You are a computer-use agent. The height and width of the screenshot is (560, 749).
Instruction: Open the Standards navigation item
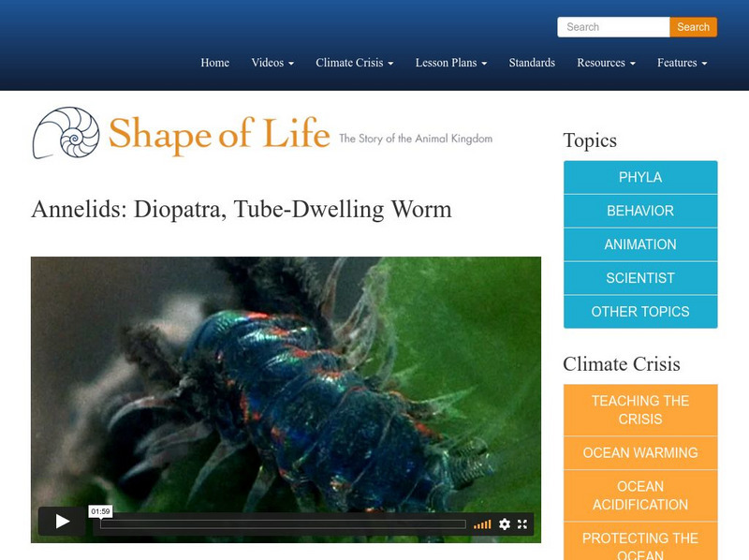[x=531, y=63]
